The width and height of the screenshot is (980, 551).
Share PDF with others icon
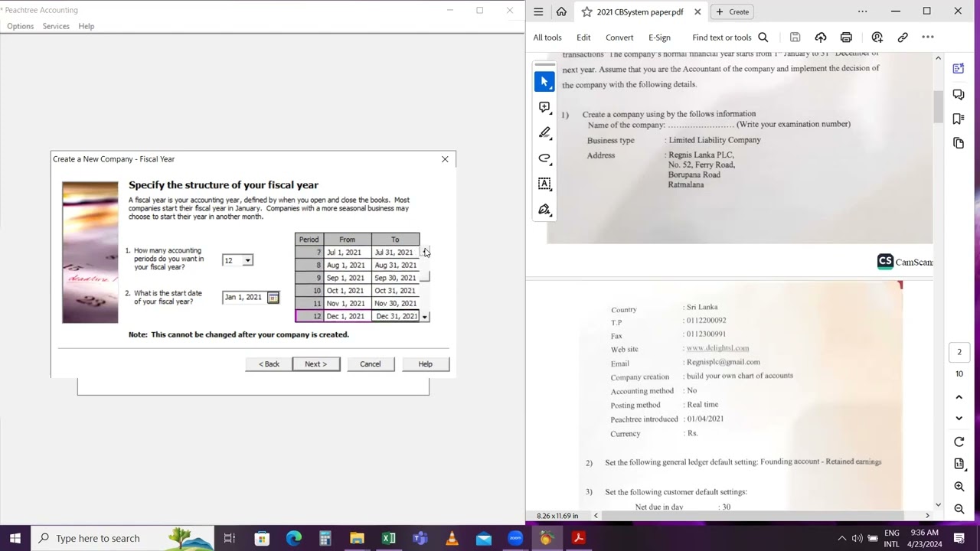tap(877, 37)
